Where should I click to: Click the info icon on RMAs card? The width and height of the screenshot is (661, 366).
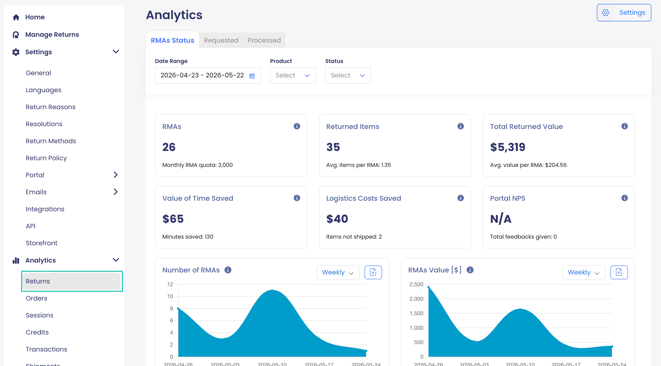coord(297,126)
